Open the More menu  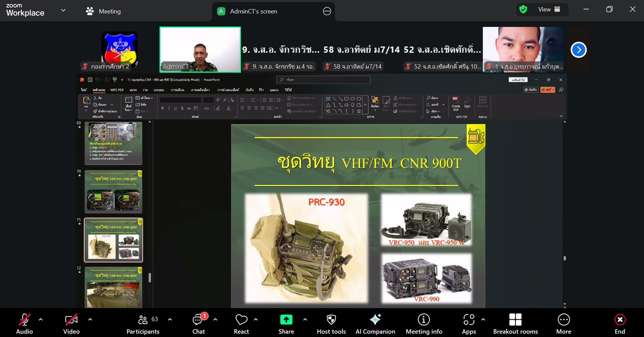tap(563, 324)
